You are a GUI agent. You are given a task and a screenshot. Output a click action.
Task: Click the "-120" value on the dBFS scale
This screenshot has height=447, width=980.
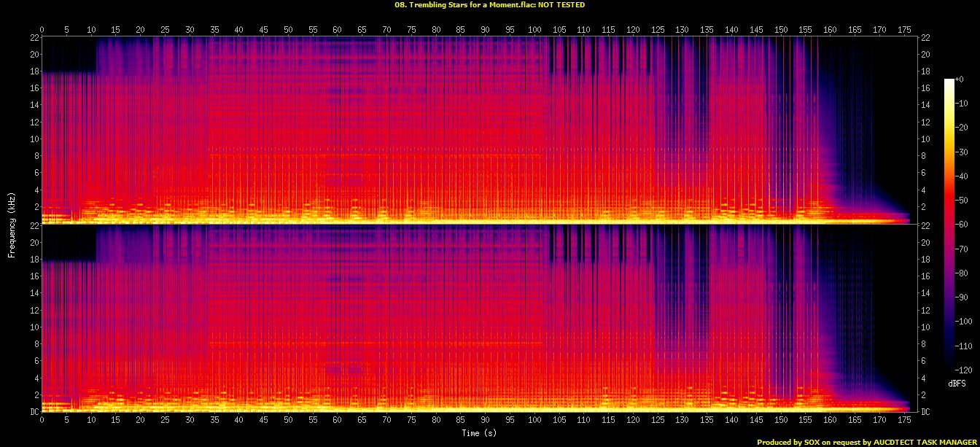tap(962, 370)
